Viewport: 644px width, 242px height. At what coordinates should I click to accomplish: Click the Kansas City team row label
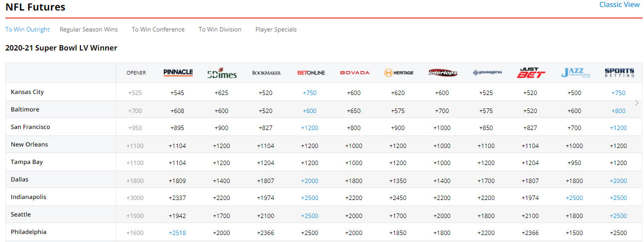[x=27, y=92]
